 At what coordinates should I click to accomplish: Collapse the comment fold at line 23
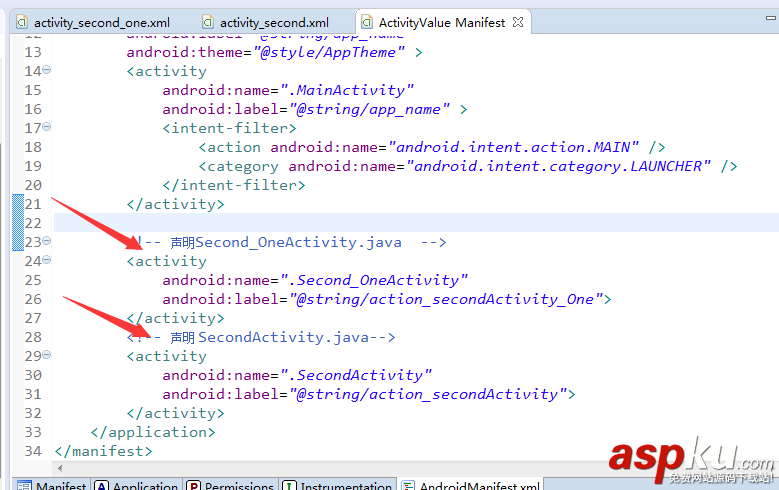tap(47, 241)
